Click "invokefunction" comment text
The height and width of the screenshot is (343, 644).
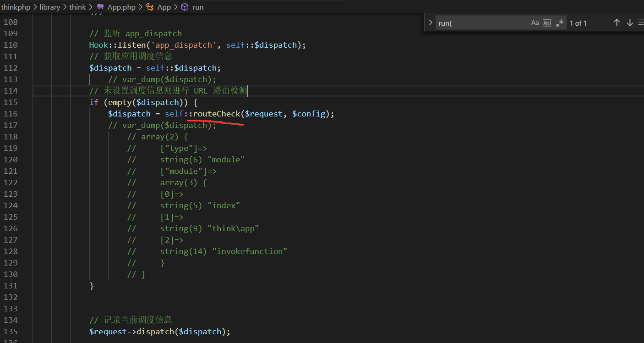pos(249,251)
